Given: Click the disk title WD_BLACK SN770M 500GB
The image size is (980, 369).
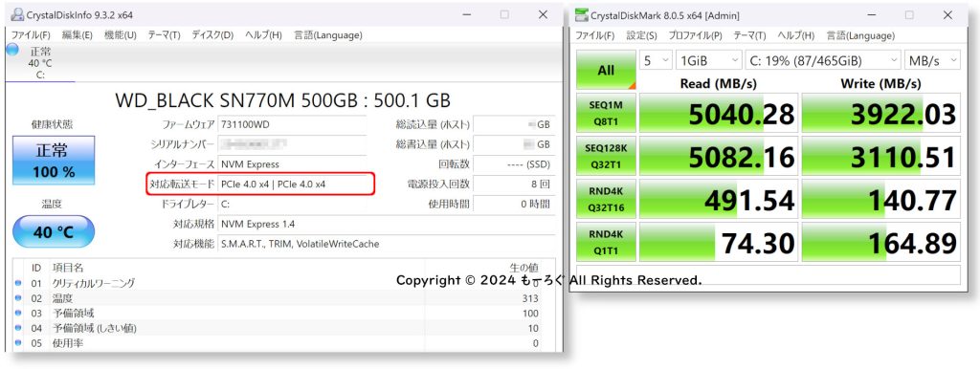Looking at the screenshot, I should point(283,100).
